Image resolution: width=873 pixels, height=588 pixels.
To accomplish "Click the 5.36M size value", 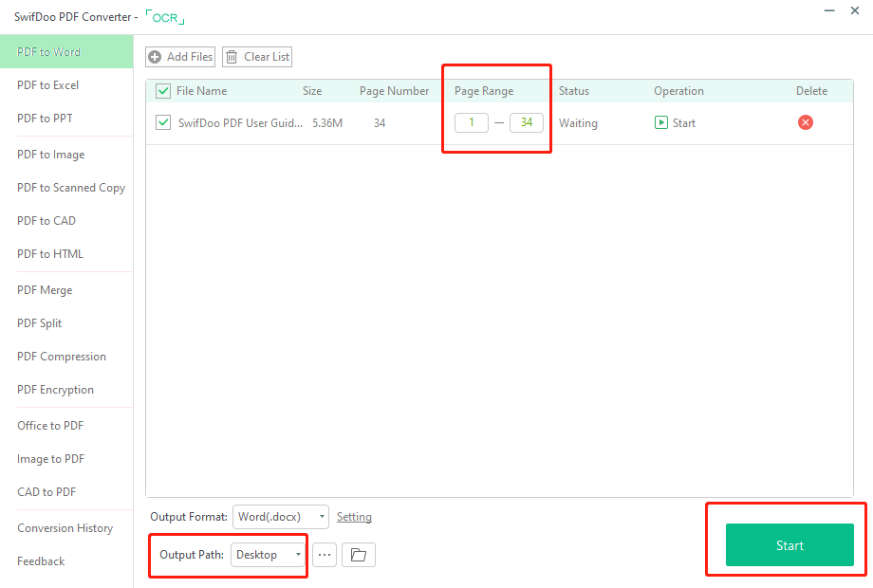I will pos(327,123).
